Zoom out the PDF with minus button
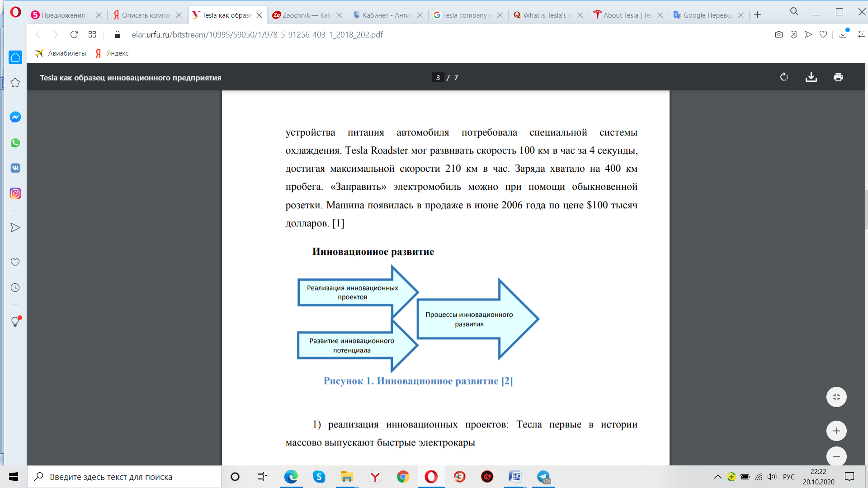Image resolution: width=868 pixels, height=488 pixels. [x=836, y=456]
